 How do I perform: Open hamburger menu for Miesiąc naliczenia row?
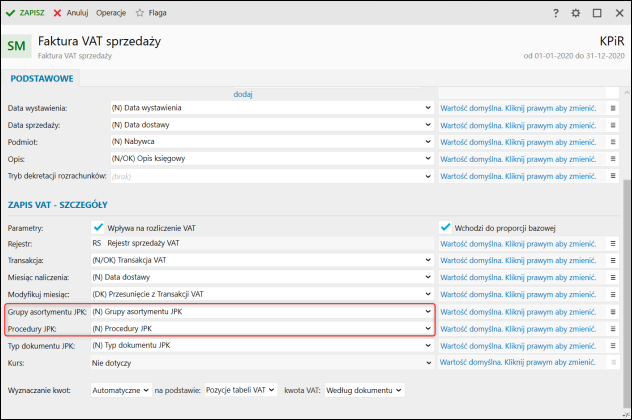pos(614,277)
